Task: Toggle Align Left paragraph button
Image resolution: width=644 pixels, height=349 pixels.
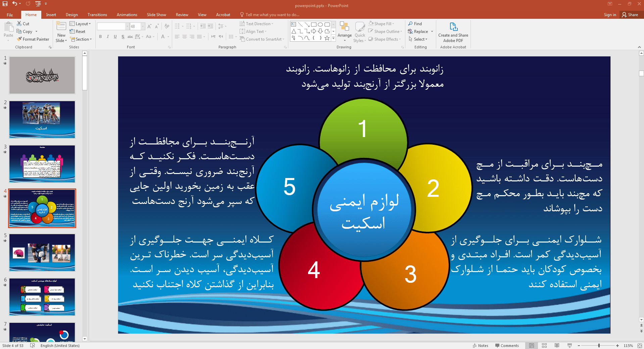Action: [x=177, y=37]
